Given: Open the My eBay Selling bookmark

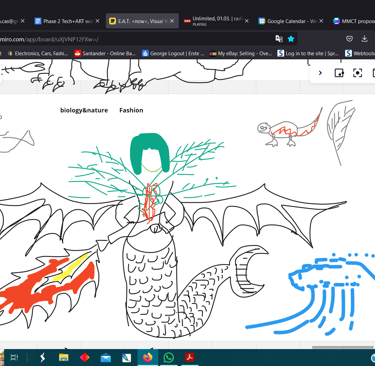Looking at the screenshot, I should pos(241,53).
